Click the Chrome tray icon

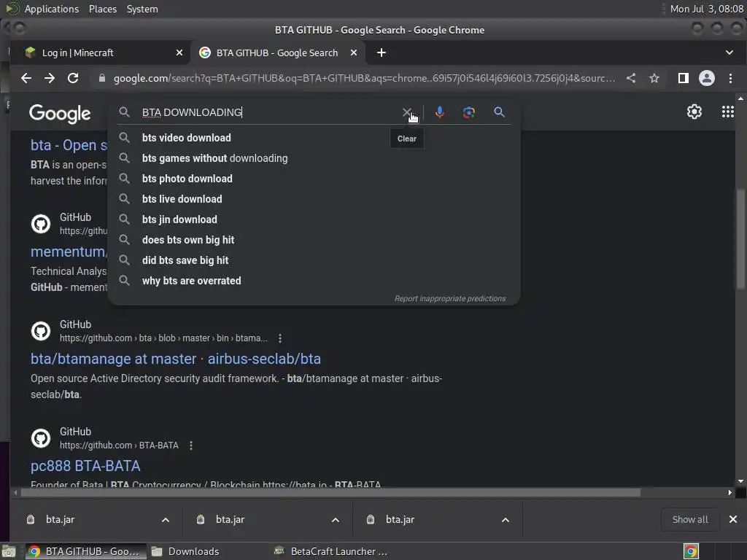tap(691, 551)
